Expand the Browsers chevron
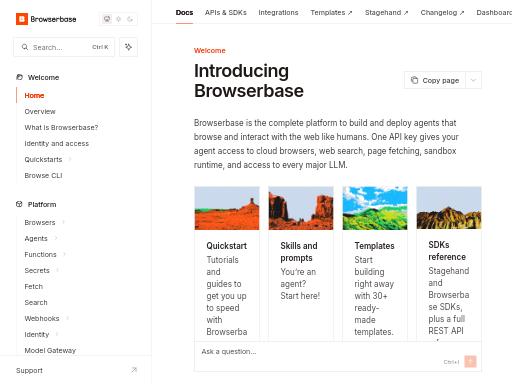The width and height of the screenshot is (512, 384). click(x=63, y=222)
